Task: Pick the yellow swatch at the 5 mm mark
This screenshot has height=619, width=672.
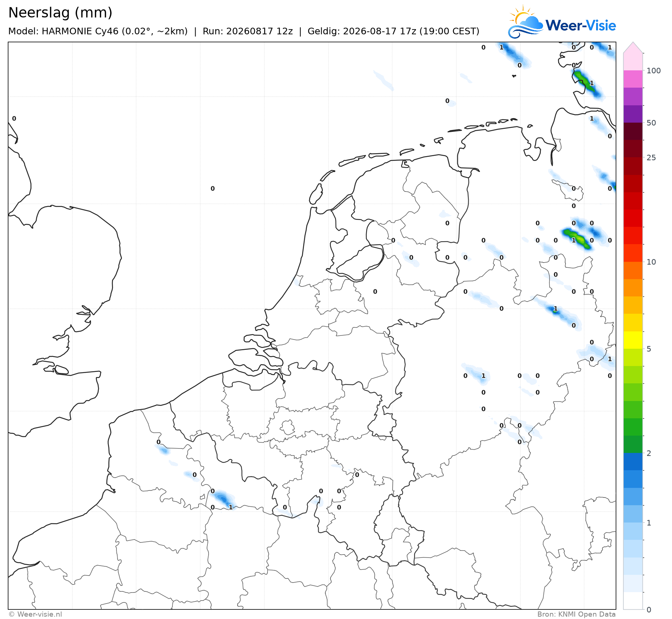Action: (633, 340)
